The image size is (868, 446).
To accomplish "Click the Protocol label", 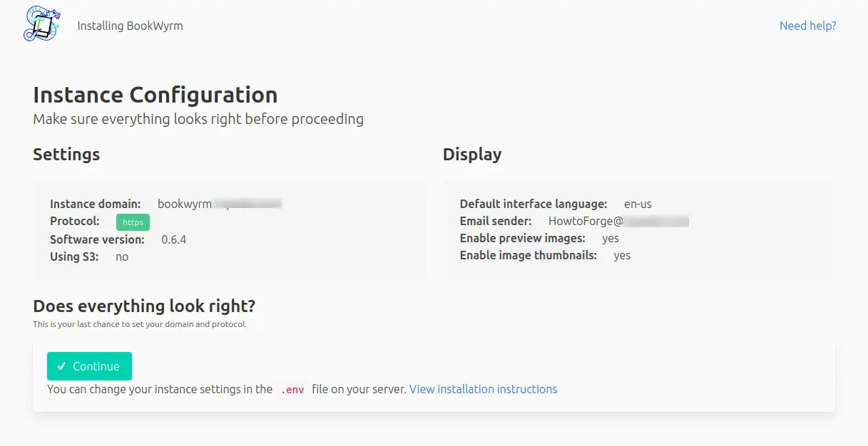I will click(x=75, y=221).
